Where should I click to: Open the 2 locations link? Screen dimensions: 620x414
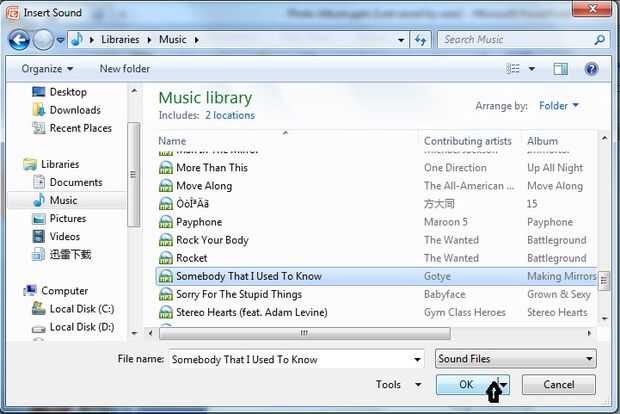click(x=230, y=115)
